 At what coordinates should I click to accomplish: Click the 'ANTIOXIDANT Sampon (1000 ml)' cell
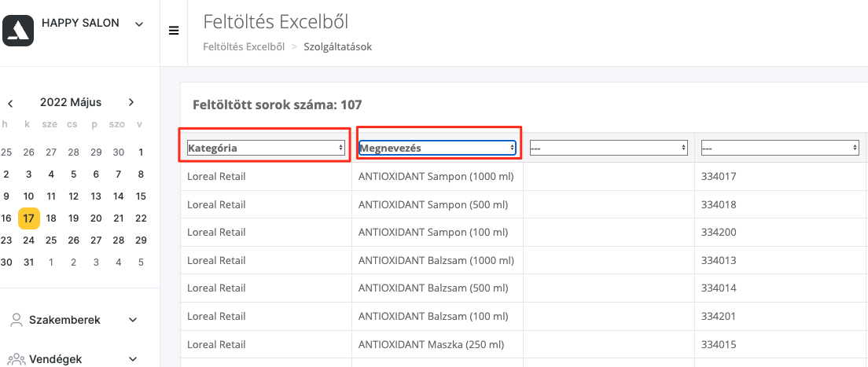coord(437,177)
